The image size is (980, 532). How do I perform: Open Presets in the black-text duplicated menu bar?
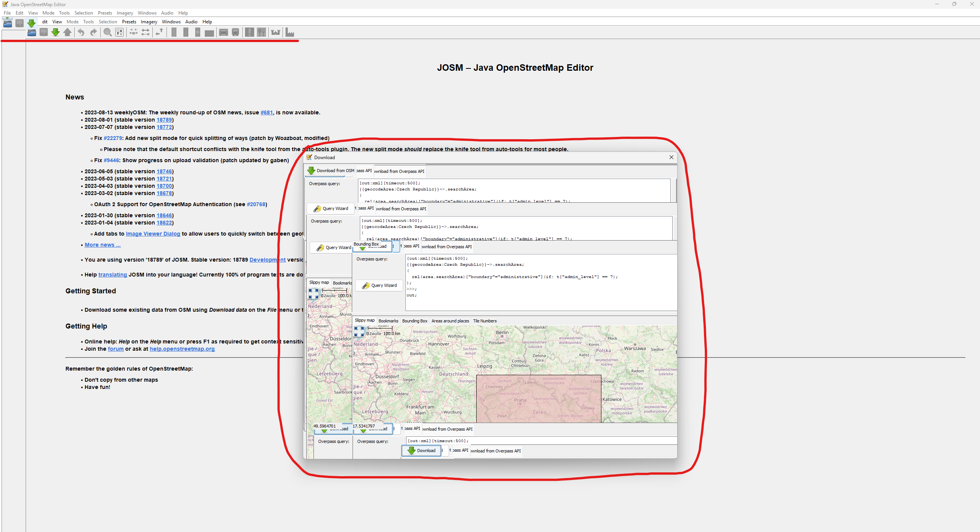pos(129,22)
